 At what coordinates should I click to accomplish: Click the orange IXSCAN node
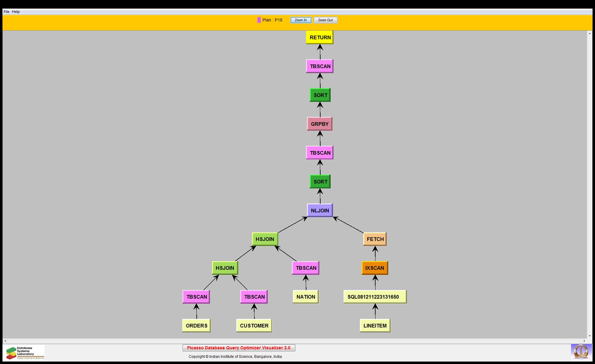click(375, 268)
